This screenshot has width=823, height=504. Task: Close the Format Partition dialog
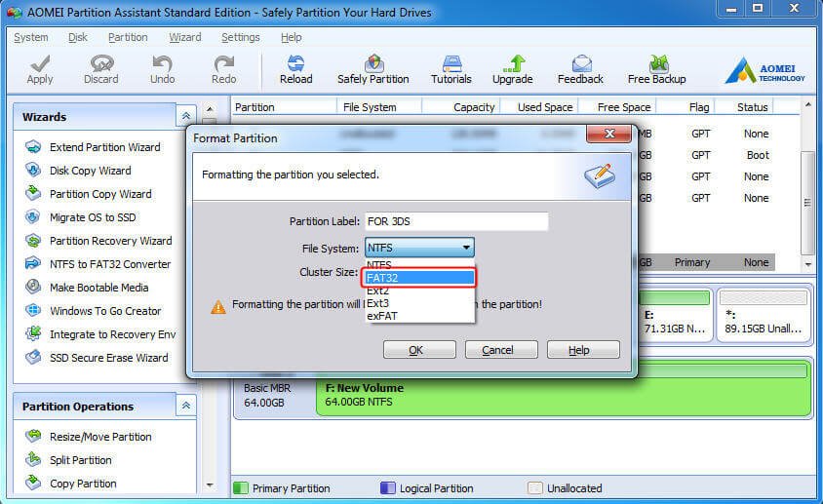[608, 134]
